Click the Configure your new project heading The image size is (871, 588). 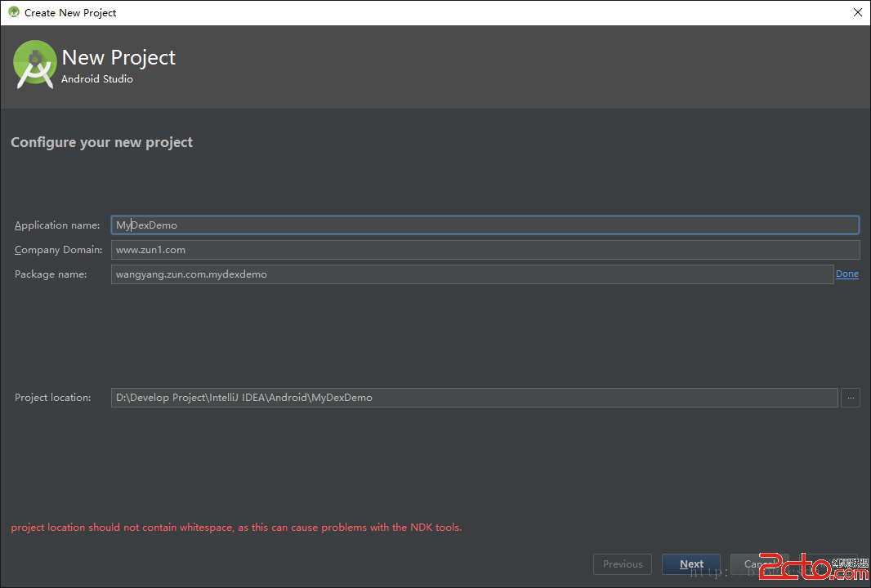101,142
